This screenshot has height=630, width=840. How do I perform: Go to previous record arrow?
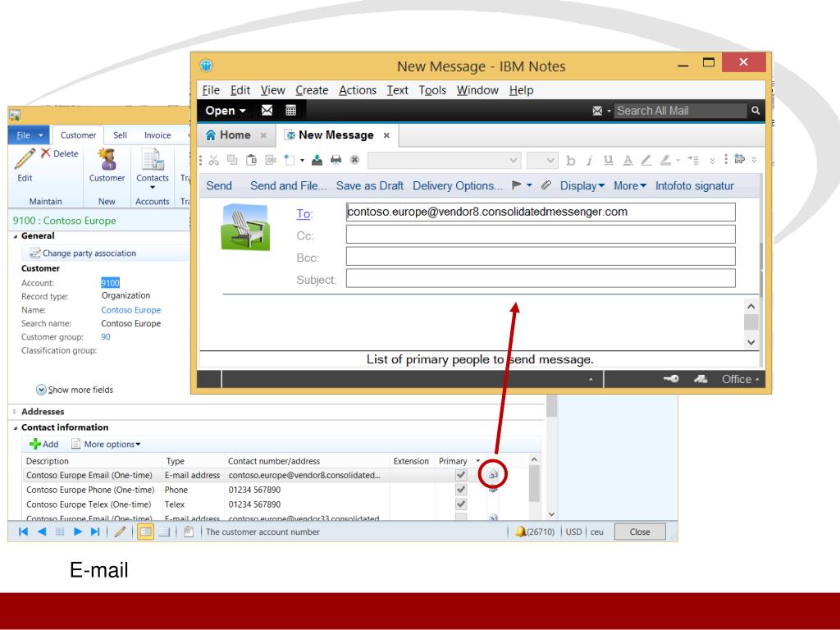[42, 532]
